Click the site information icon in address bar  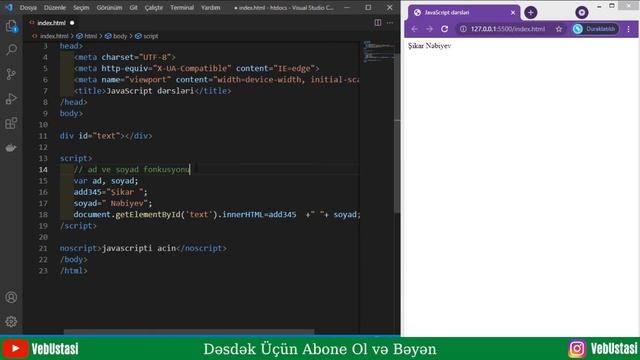click(x=463, y=29)
